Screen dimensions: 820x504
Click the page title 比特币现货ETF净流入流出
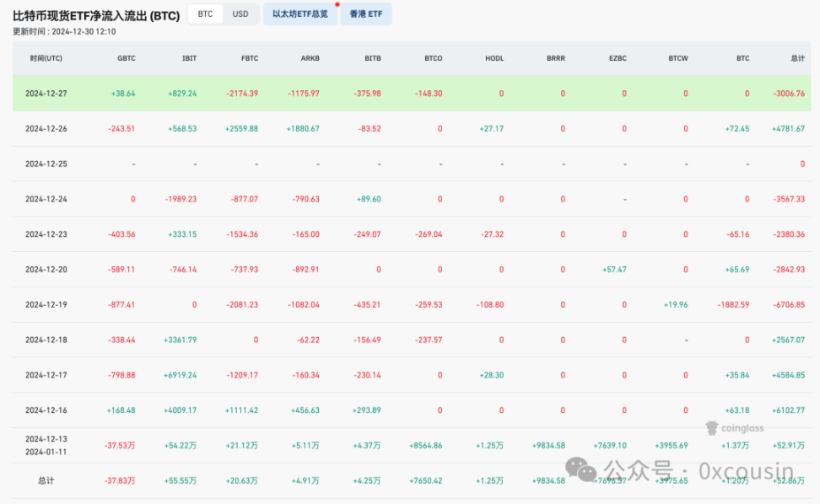pyautogui.click(x=94, y=14)
